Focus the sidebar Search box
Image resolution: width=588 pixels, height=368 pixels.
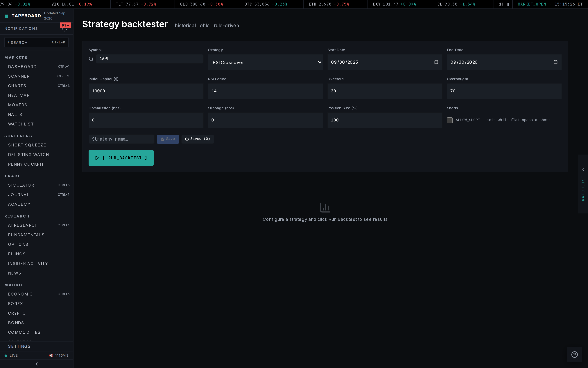(36, 42)
